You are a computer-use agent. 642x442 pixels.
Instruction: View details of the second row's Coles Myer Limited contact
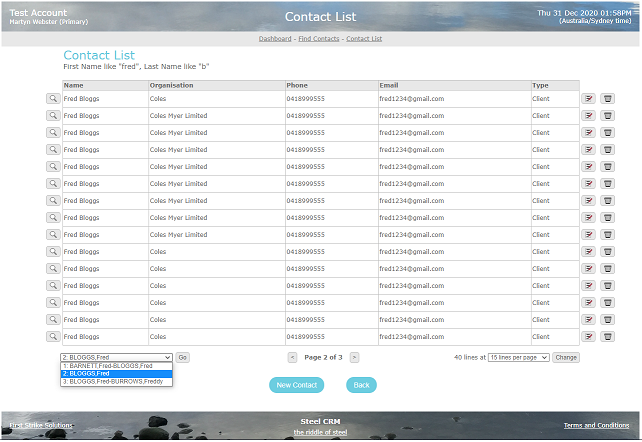pos(53,116)
